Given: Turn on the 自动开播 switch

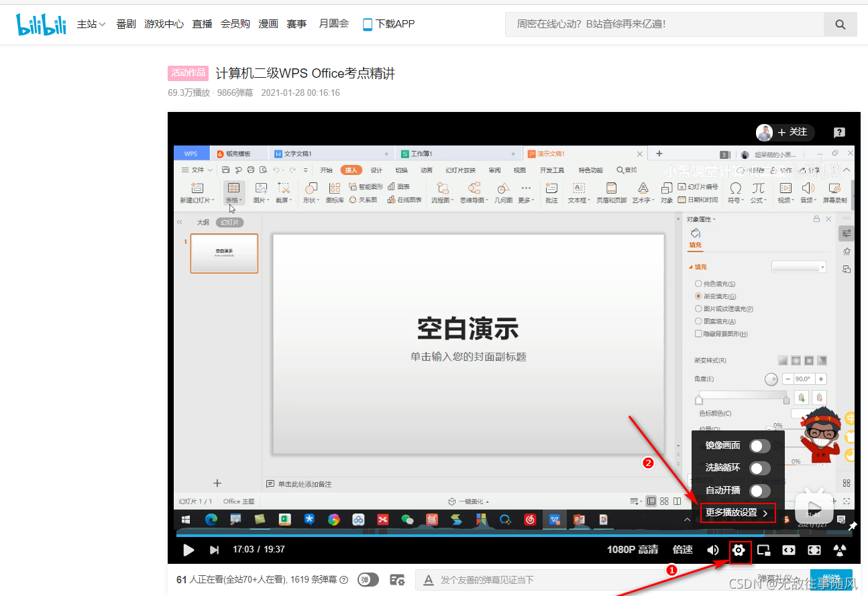Looking at the screenshot, I should [760, 491].
